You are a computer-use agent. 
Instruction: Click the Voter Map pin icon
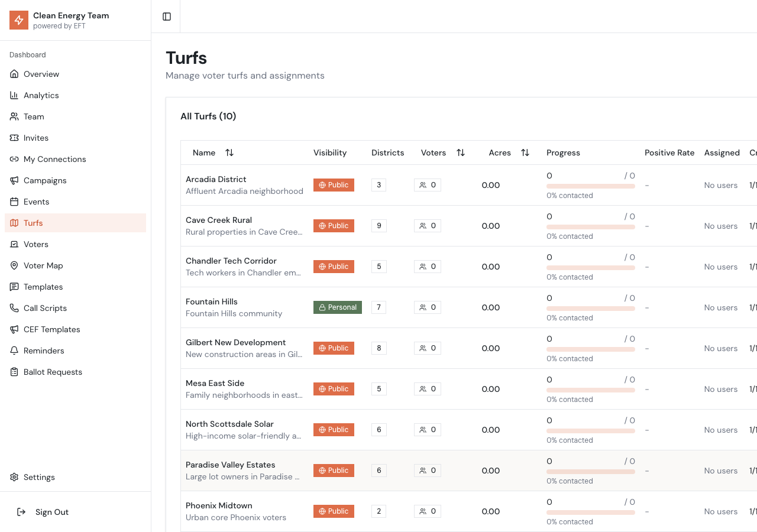tap(14, 265)
